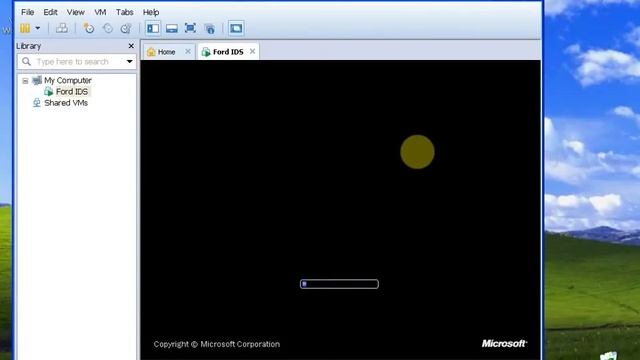This screenshot has height=360, width=640.
Task: Revert to the previous snapshot
Action: click(108, 28)
